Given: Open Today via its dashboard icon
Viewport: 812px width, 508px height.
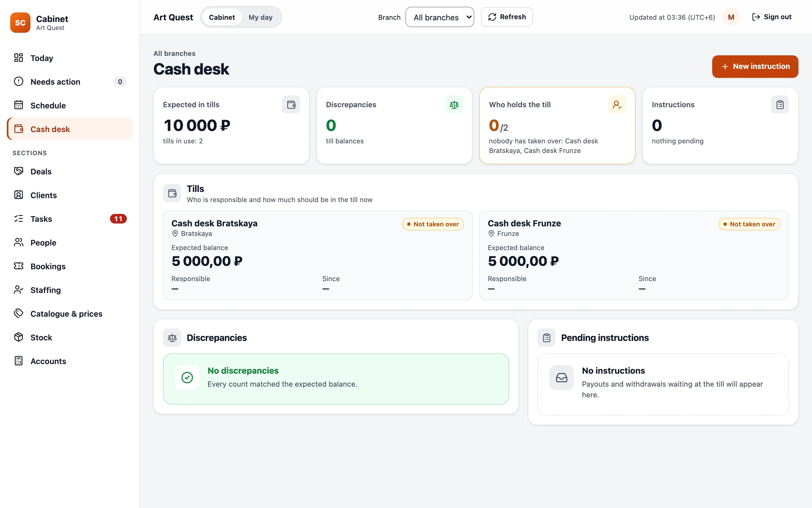Looking at the screenshot, I should pos(18,58).
